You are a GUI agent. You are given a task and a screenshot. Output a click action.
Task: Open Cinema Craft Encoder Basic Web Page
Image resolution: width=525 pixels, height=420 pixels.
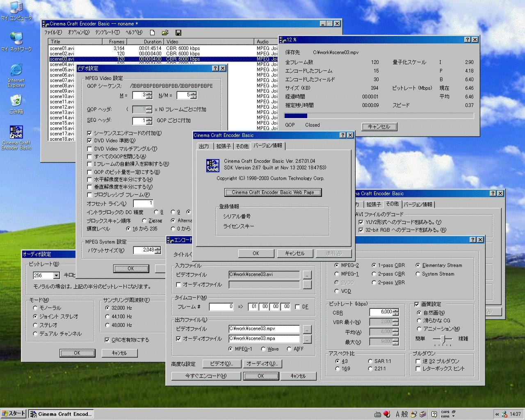click(x=273, y=192)
